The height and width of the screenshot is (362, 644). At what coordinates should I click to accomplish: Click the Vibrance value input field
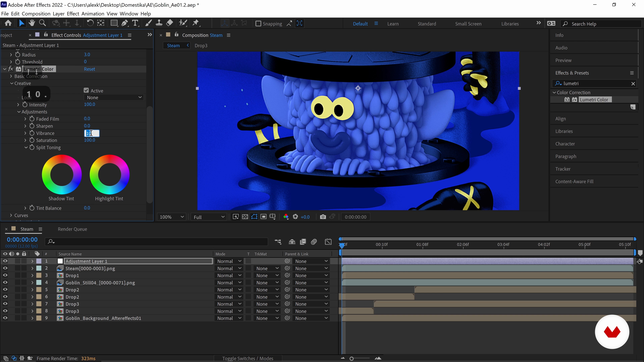pos(92,133)
